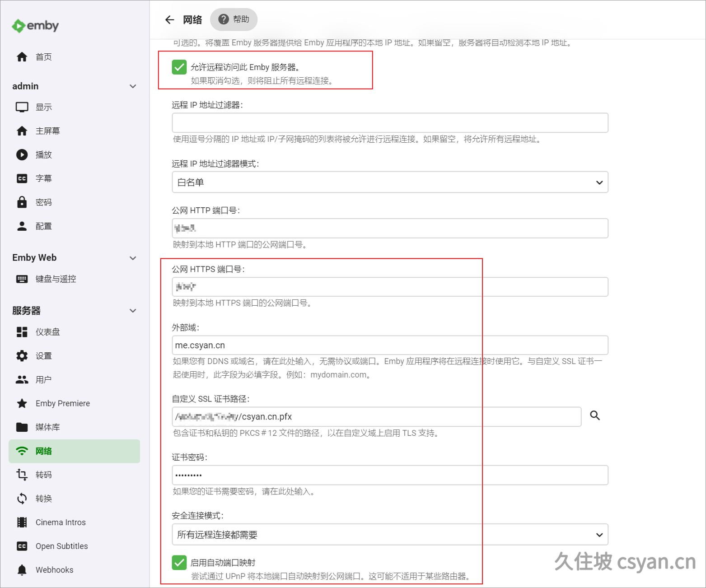Click the 主屏幕 home screen icon
The height and width of the screenshot is (588, 706).
coord(22,131)
